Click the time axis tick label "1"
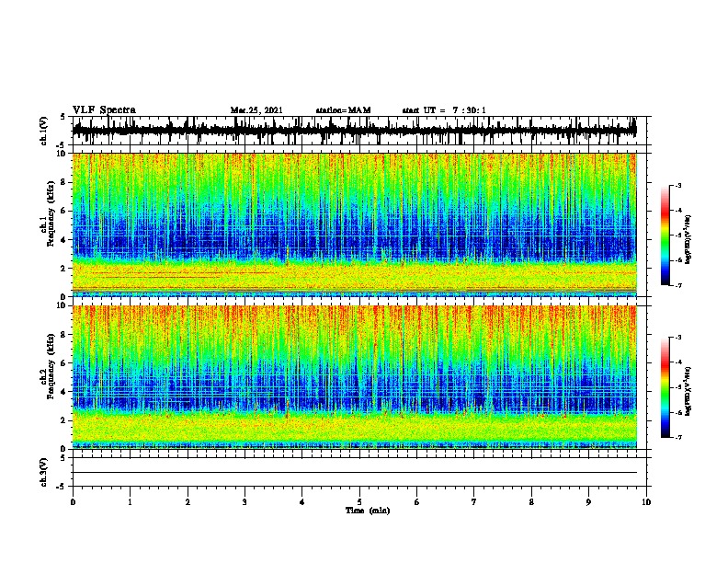Viewport: 728px width, 563px height. (x=130, y=502)
